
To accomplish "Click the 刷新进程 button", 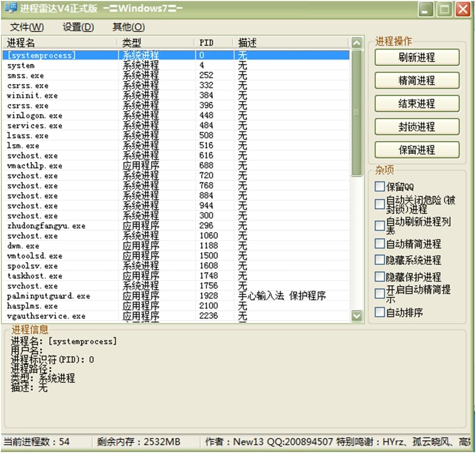I will 417,58.
